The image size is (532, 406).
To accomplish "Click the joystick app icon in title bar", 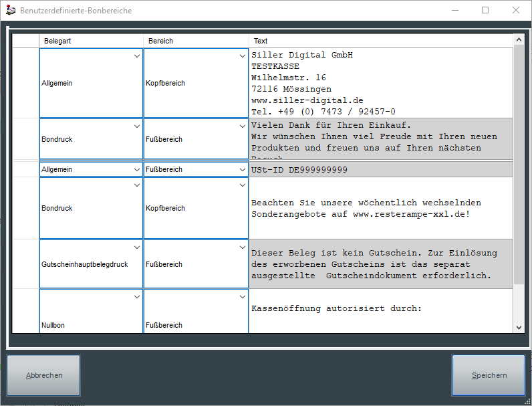I will (10, 11).
